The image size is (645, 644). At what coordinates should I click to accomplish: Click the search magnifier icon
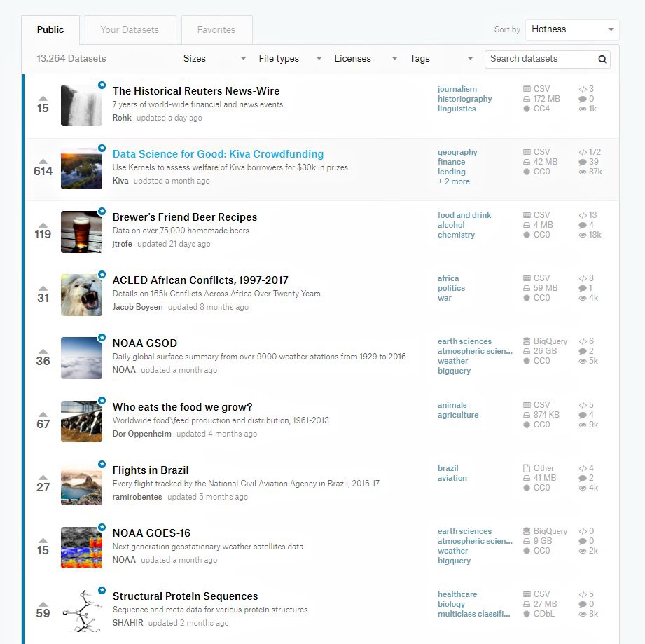coord(602,60)
